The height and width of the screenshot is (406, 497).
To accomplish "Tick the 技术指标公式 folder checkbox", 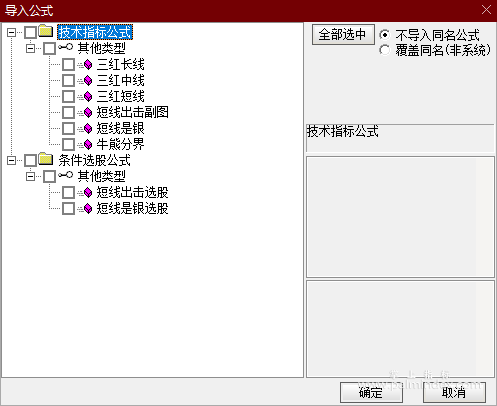I will point(30,32).
